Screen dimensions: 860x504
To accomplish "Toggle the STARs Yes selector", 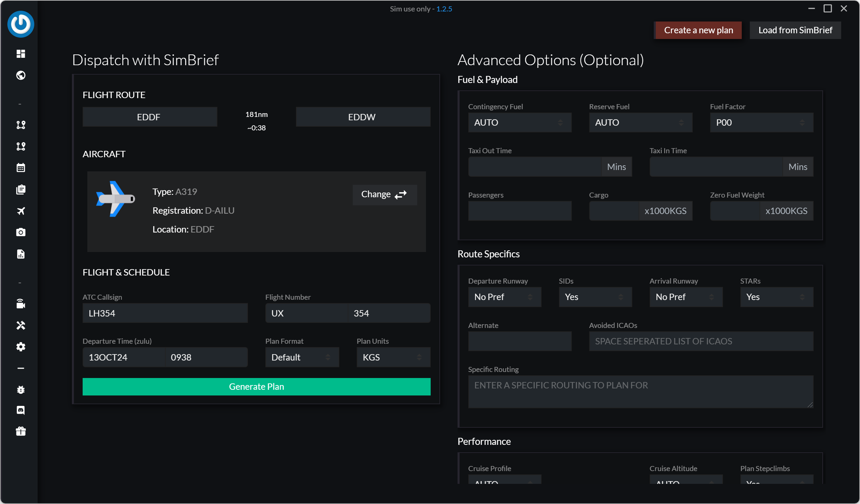I will pos(776,297).
